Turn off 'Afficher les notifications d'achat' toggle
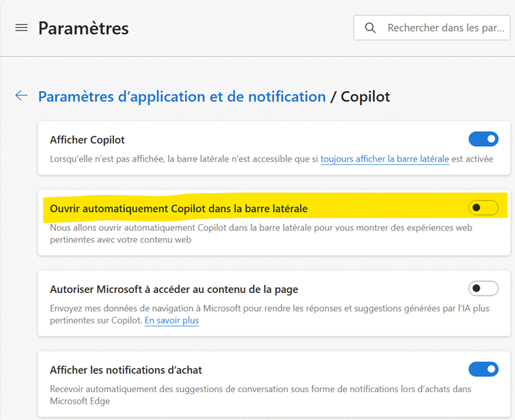The height and width of the screenshot is (420, 515). point(483,369)
